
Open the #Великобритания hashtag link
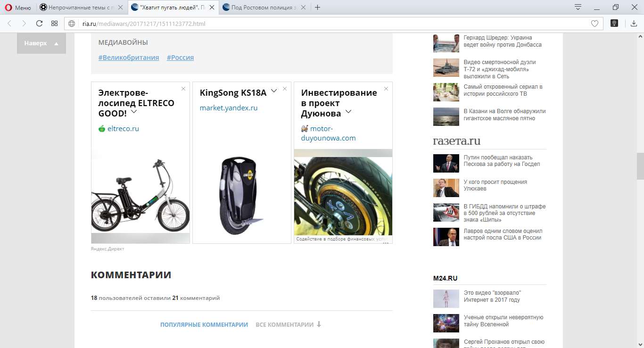(129, 58)
